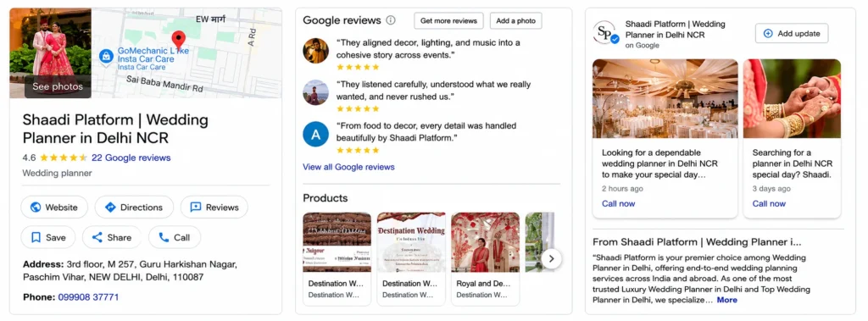Open the Reviews button

(214, 207)
